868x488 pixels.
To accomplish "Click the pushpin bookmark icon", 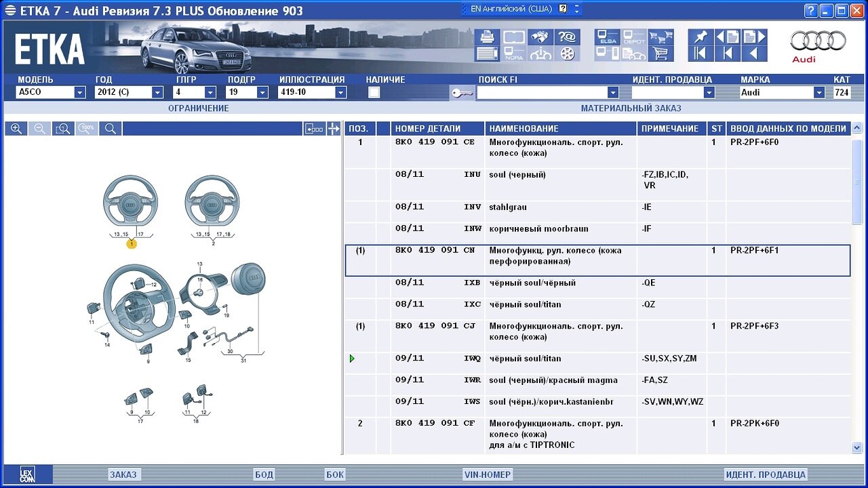I will (701, 37).
